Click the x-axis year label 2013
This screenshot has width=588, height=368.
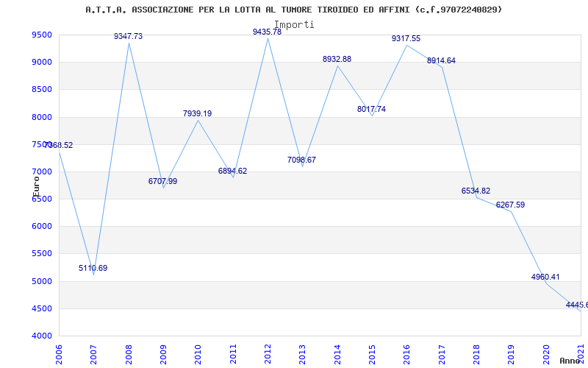tap(302, 354)
